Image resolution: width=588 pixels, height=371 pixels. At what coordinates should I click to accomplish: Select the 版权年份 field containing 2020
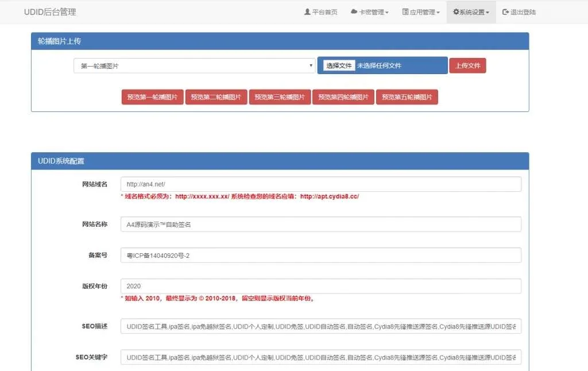pos(320,286)
